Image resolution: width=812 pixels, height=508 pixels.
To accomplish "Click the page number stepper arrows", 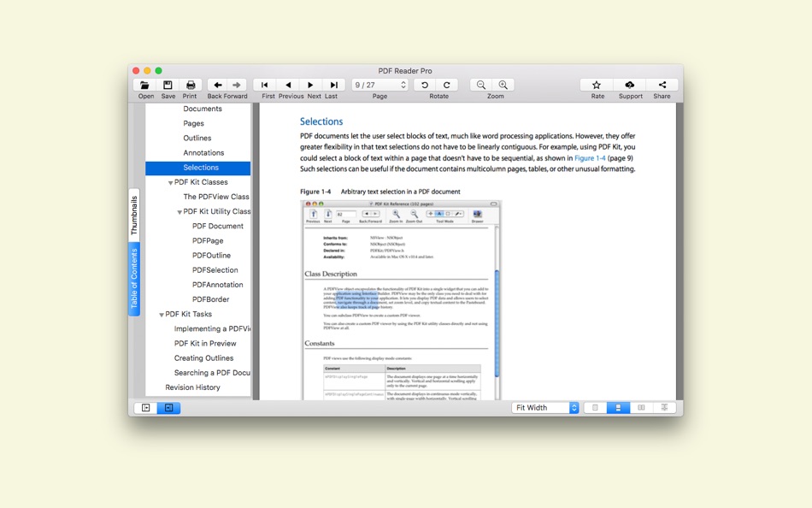I will [403, 85].
